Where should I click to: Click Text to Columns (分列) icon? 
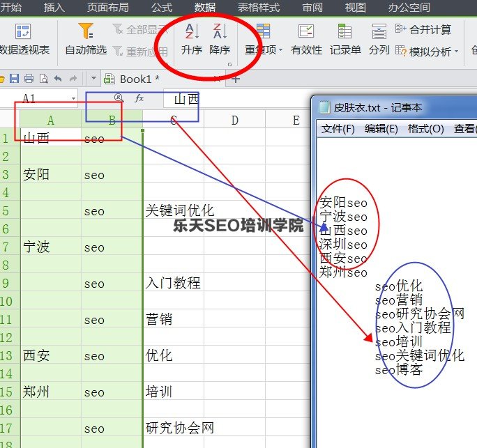click(x=379, y=31)
